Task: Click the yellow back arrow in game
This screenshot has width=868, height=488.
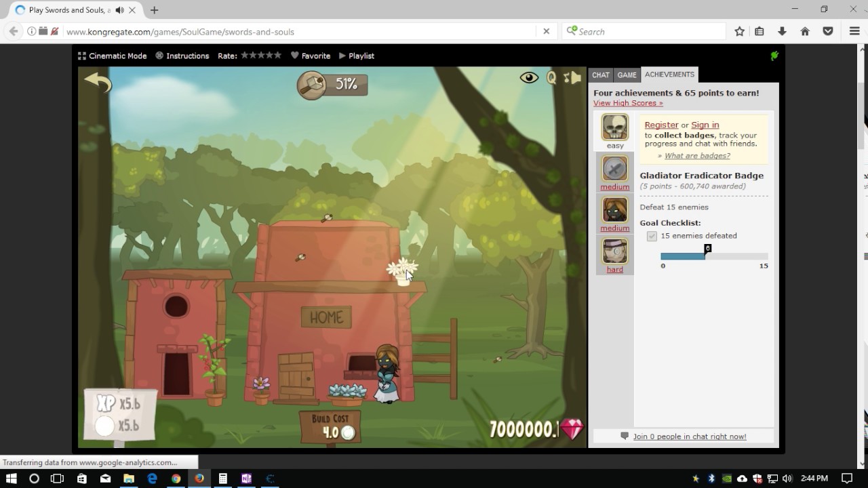Action: pos(98,83)
